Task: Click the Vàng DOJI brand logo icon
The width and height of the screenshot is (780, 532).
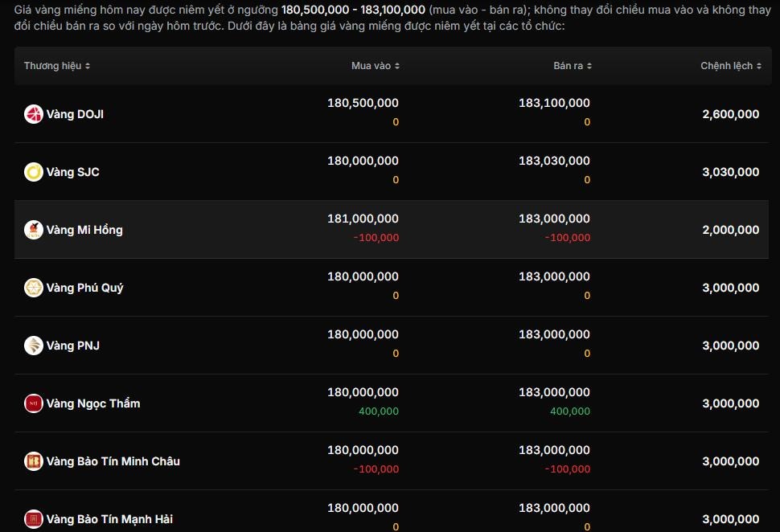Action: (33, 114)
